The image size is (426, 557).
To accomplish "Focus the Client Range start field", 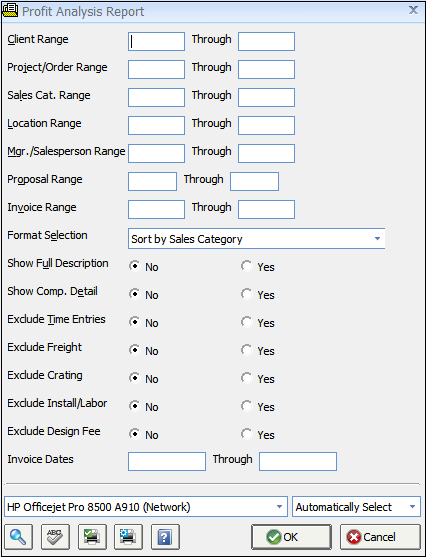I will tap(156, 41).
